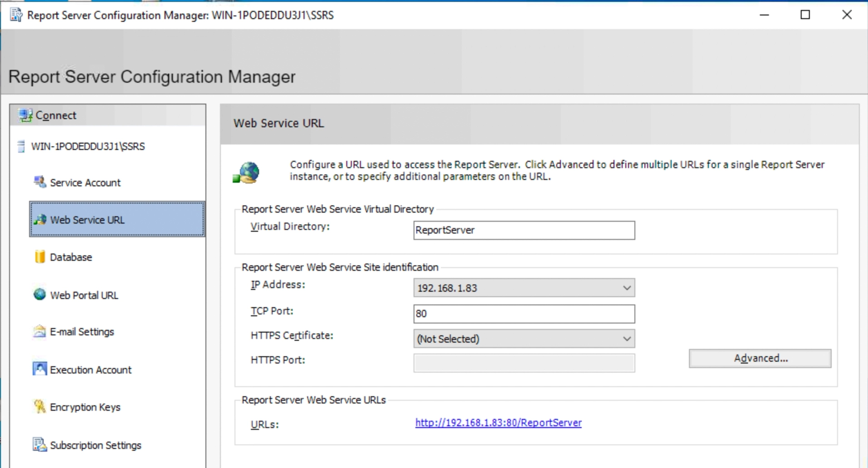Focus the TCP Port input field
This screenshot has height=468, width=868.
524,314
